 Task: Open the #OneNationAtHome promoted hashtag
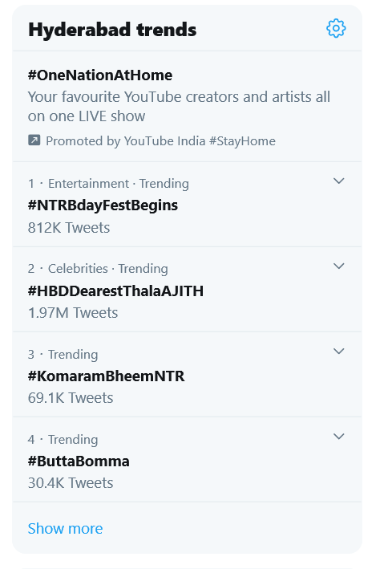pyautogui.click(x=100, y=75)
